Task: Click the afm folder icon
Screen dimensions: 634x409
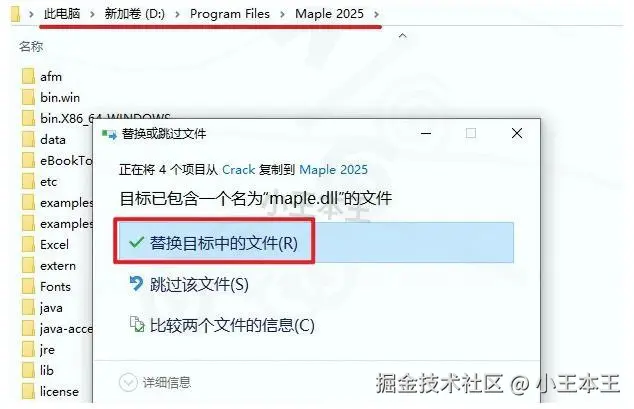Action: coord(28,76)
